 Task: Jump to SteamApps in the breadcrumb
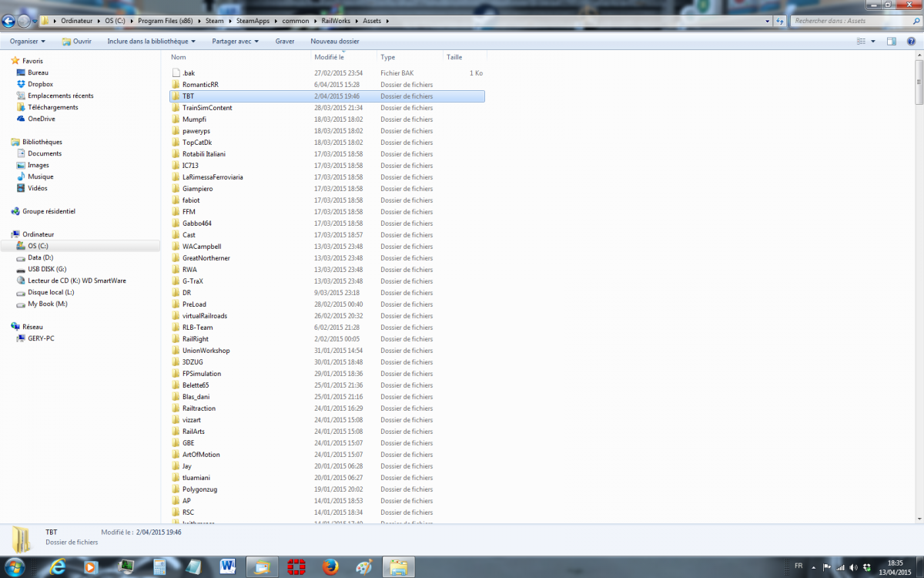[x=253, y=21]
